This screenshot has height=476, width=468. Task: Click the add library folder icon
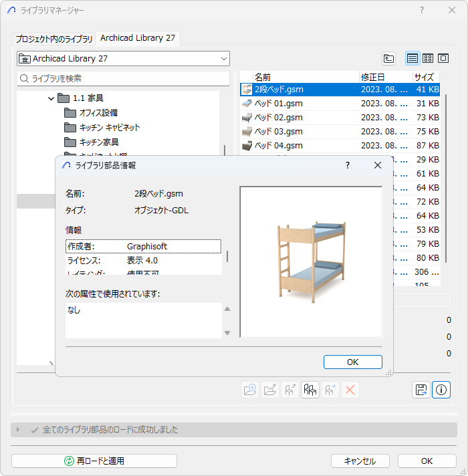(250, 390)
